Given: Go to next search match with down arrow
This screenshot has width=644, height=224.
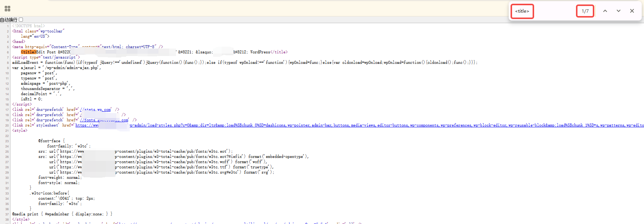Looking at the screenshot, I should point(618,11).
